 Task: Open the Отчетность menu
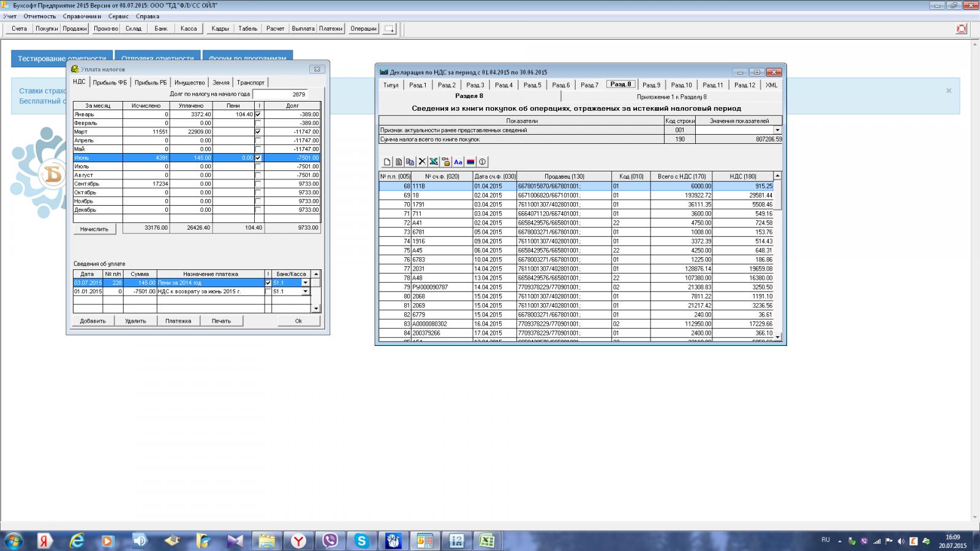point(40,17)
